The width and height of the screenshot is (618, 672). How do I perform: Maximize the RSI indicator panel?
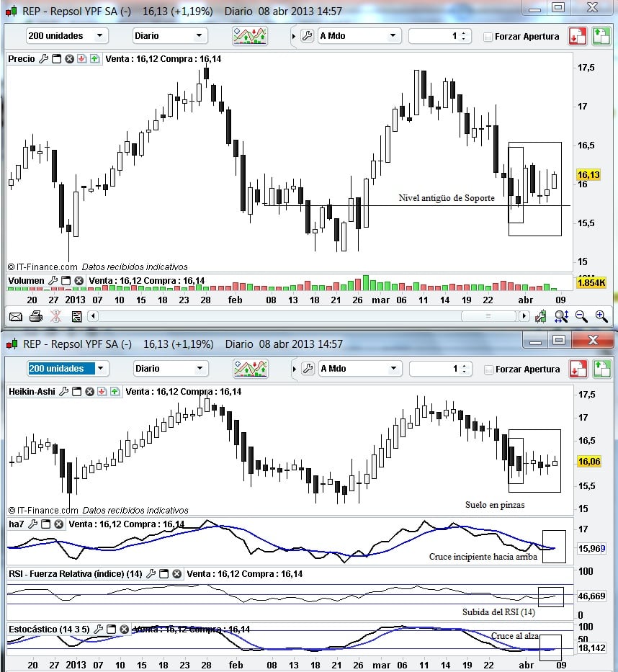click(164, 573)
